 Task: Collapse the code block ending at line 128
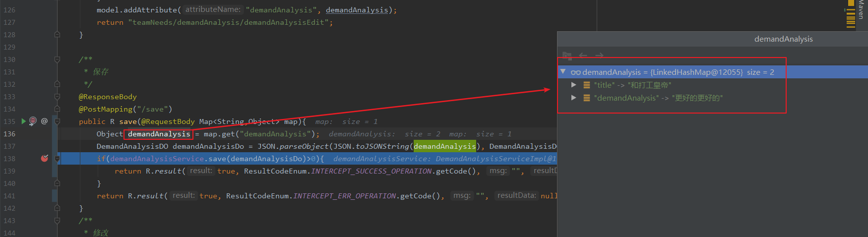pyautogui.click(x=57, y=35)
